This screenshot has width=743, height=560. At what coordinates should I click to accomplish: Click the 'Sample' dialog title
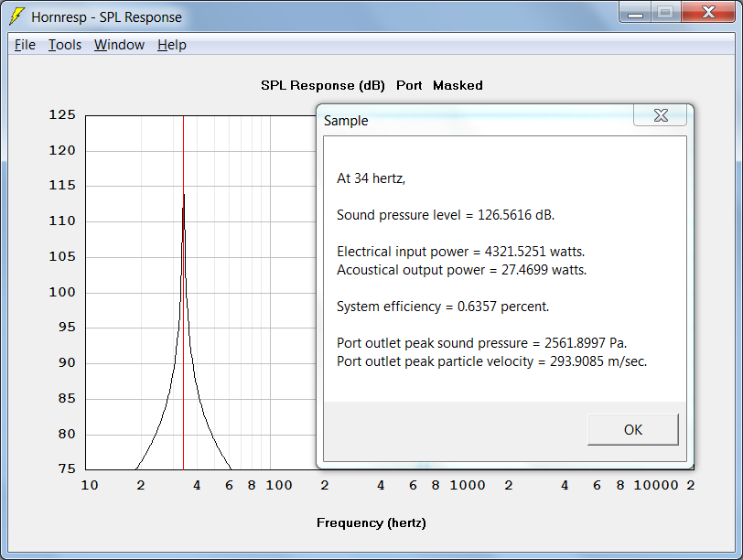click(x=346, y=121)
